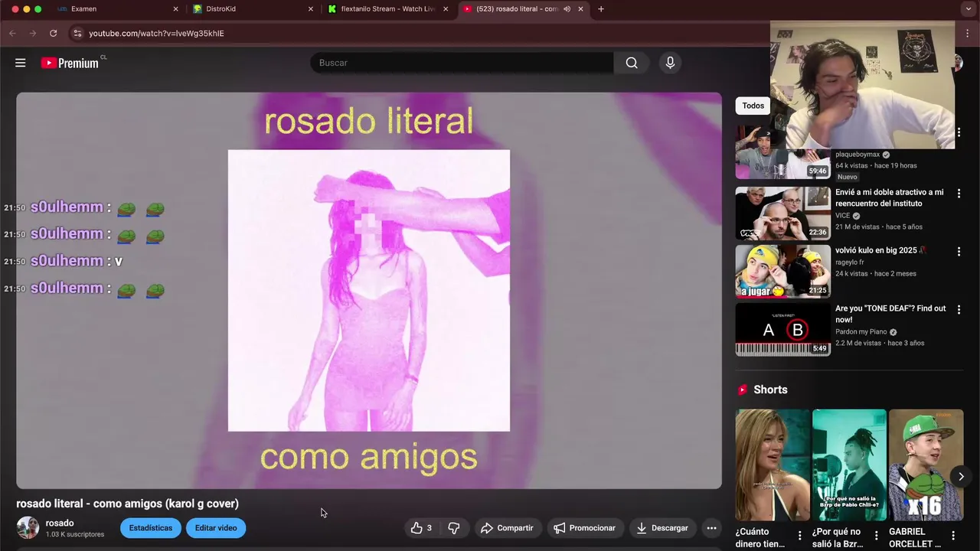Close the DistroKid tab
980x551 pixels.
pos(310,9)
